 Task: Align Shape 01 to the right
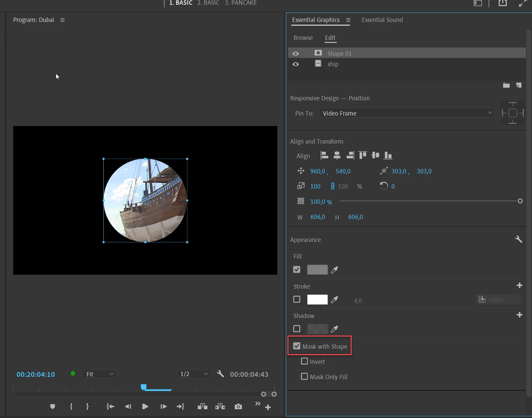(x=350, y=155)
